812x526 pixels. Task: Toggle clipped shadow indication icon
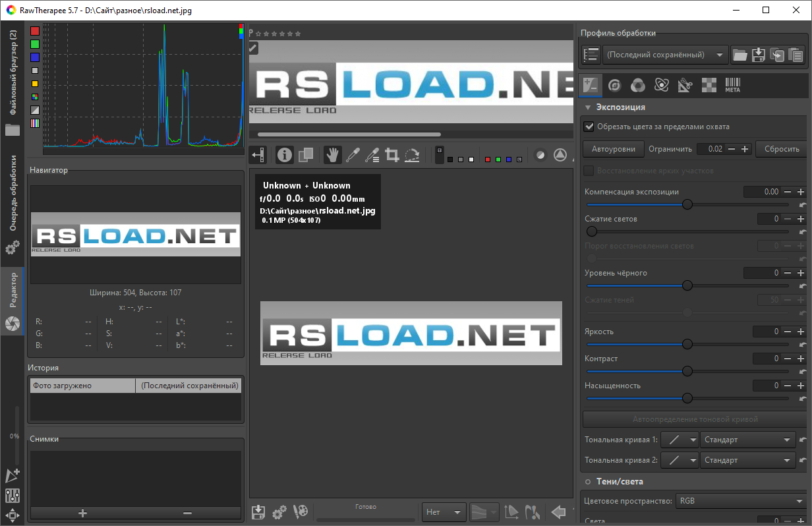(x=540, y=156)
